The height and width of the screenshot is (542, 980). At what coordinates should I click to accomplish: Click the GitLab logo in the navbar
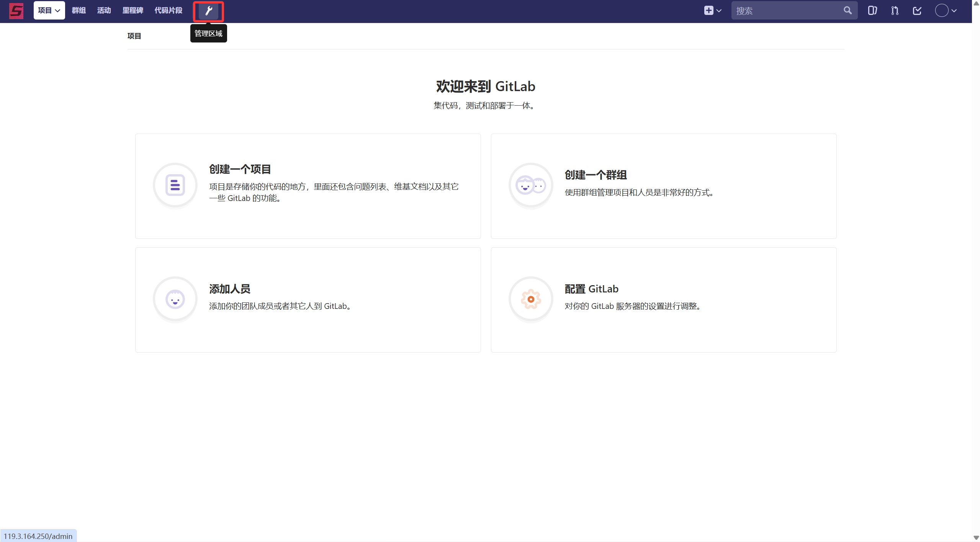pyautogui.click(x=16, y=11)
